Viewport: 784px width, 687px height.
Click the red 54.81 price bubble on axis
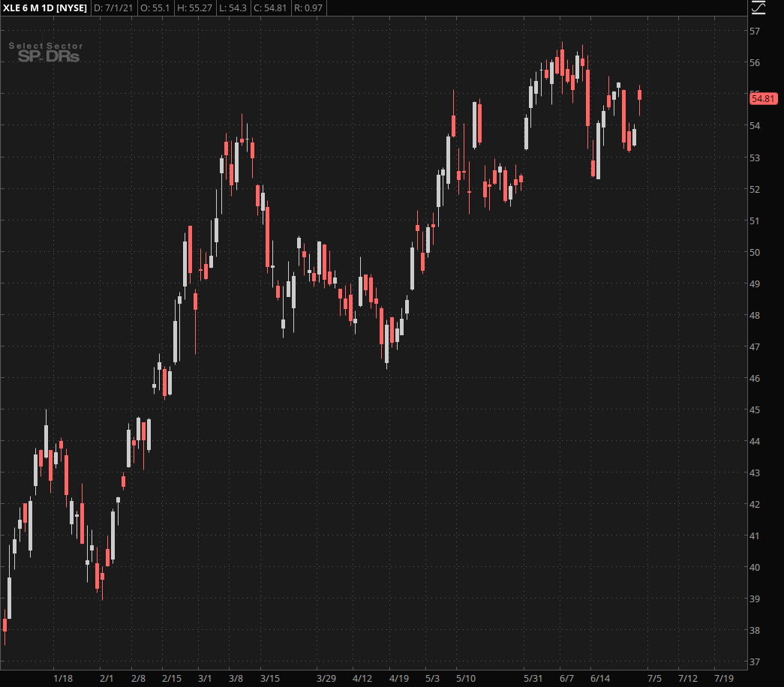click(x=762, y=98)
